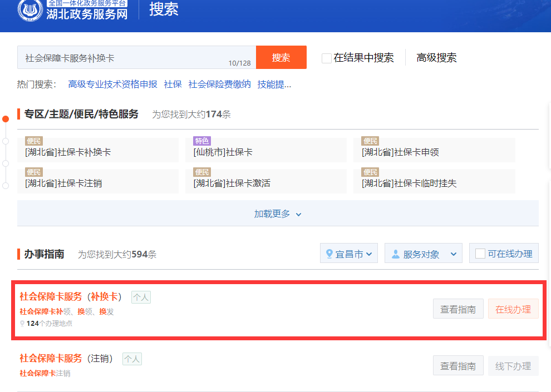Click 在线办理 for 补换卡 service

coord(513,309)
